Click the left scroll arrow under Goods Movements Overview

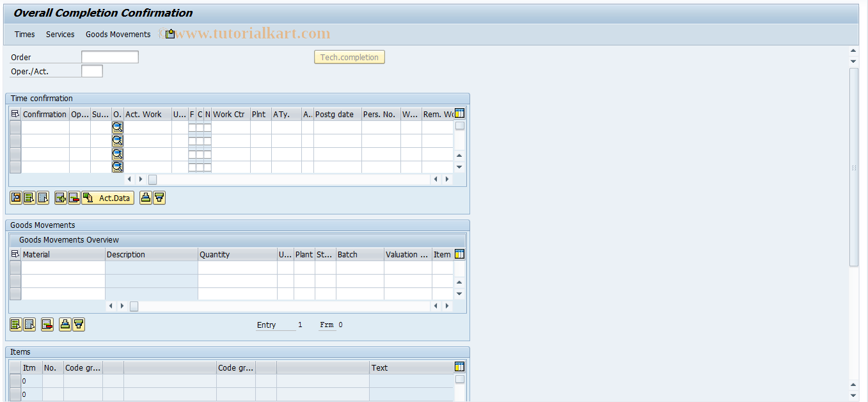[110, 306]
